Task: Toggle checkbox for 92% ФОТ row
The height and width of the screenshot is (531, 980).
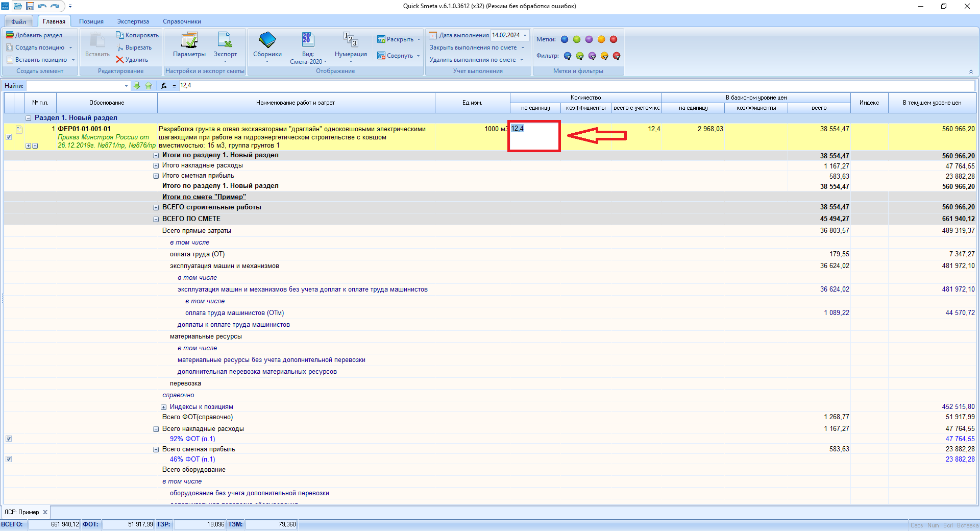Action: [x=9, y=439]
